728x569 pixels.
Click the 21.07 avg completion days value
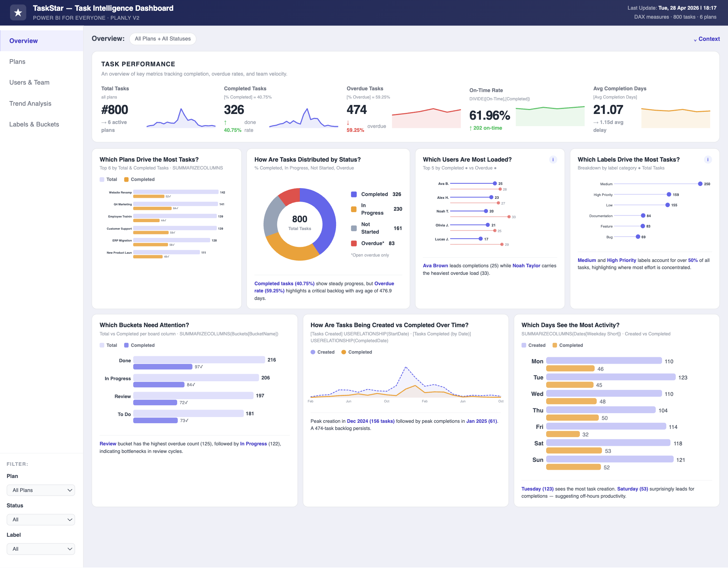tap(608, 110)
